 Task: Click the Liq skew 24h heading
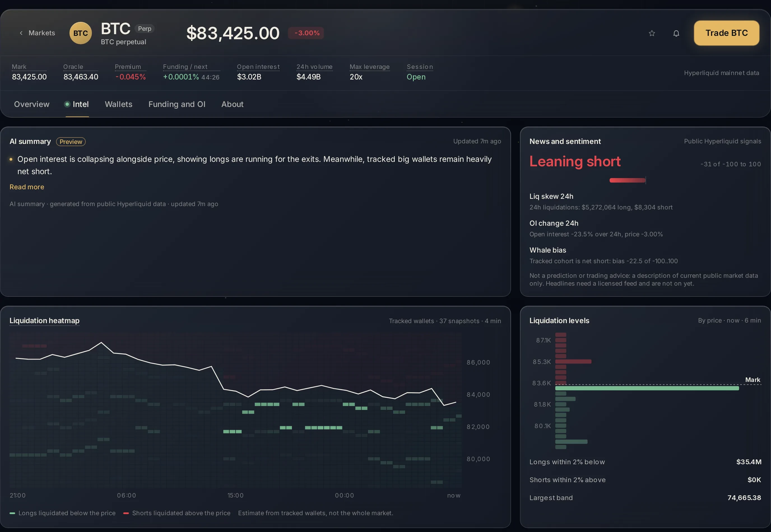click(x=551, y=196)
